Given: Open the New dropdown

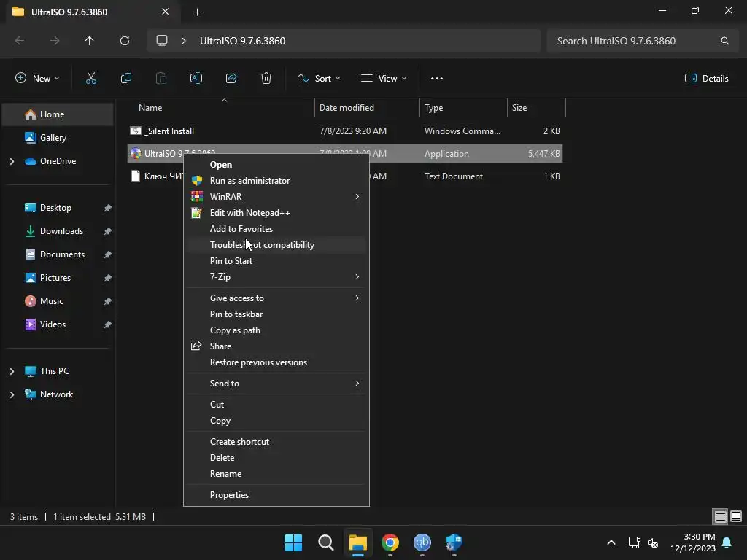Looking at the screenshot, I should click(x=37, y=79).
